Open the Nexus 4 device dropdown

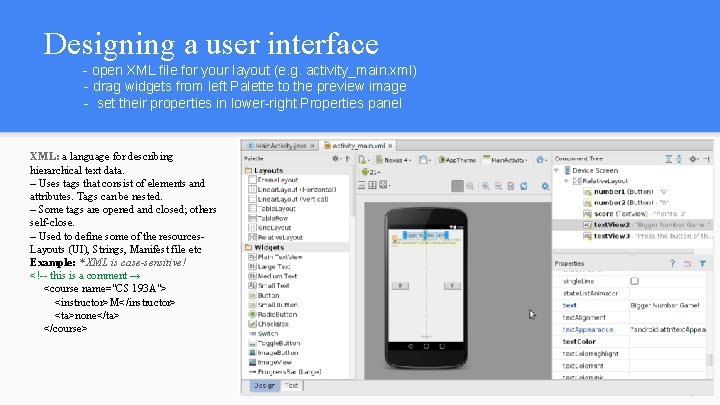click(x=394, y=160)
